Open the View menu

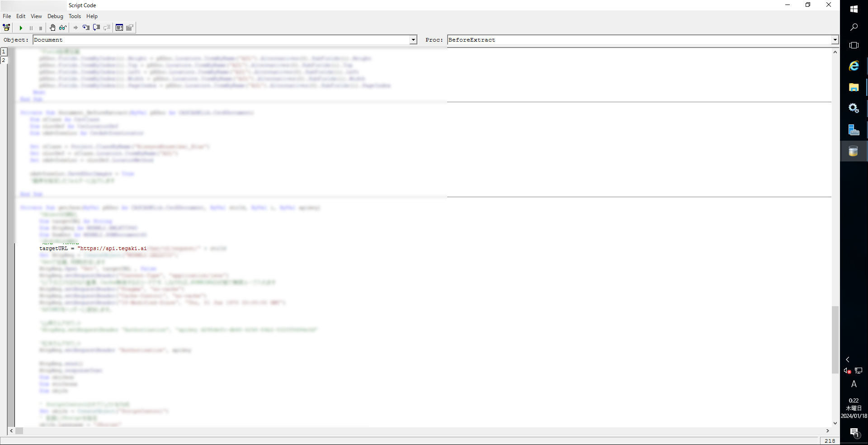click(x=36, y=16)
